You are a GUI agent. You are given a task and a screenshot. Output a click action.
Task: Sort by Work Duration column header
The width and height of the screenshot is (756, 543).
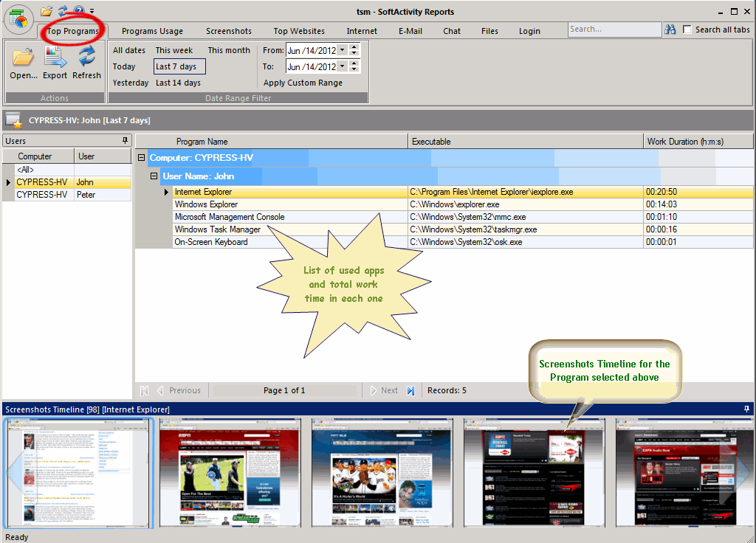click(x=698, y=142)
